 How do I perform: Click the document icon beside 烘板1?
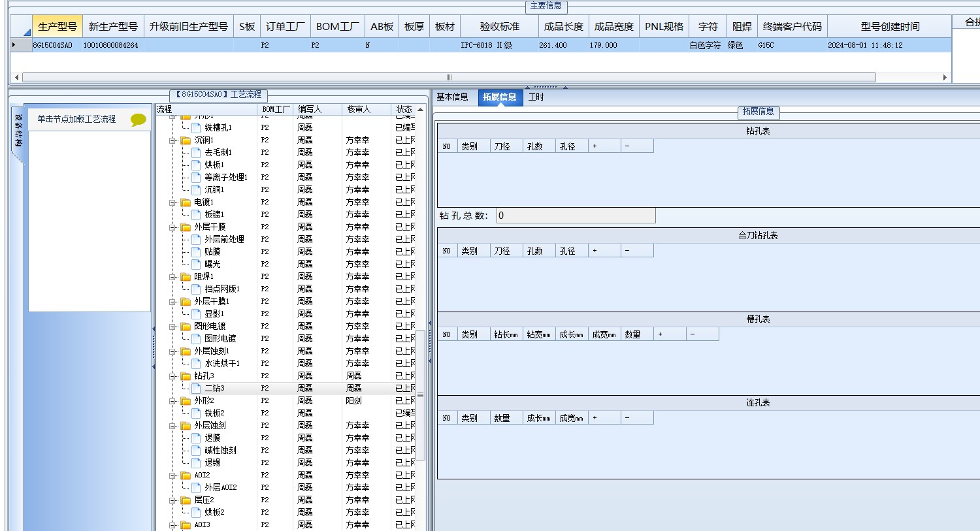(196, 165)
